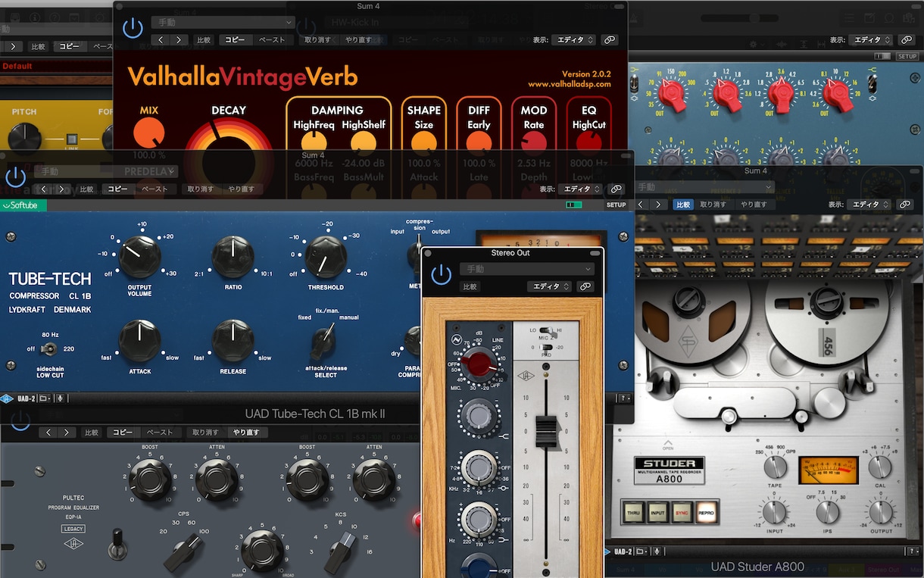Image resolution: width=924 pixels, height=578 pixels.
Task: Click 取り消す in the Tube-Tech window
Action: pyautogui.click(x=201, y=189)
